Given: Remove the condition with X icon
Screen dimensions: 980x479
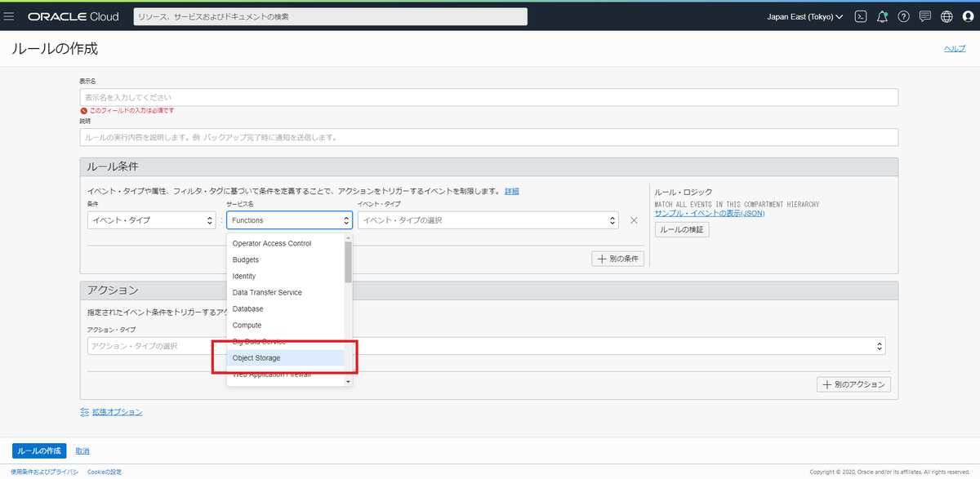Looking at the screenshot, I should coord(634,220).
